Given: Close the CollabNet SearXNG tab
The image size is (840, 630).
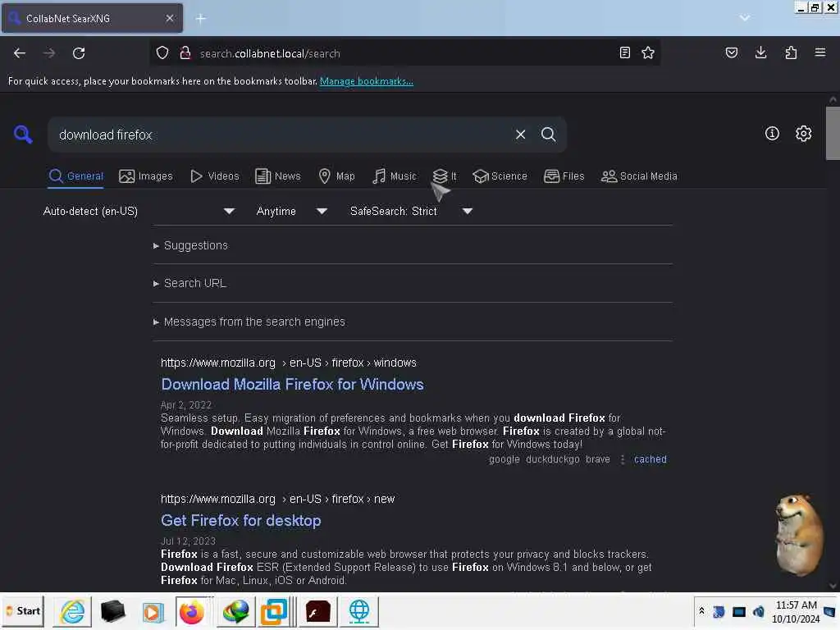Looking at the screenshot, I should [x=169, y=18].
